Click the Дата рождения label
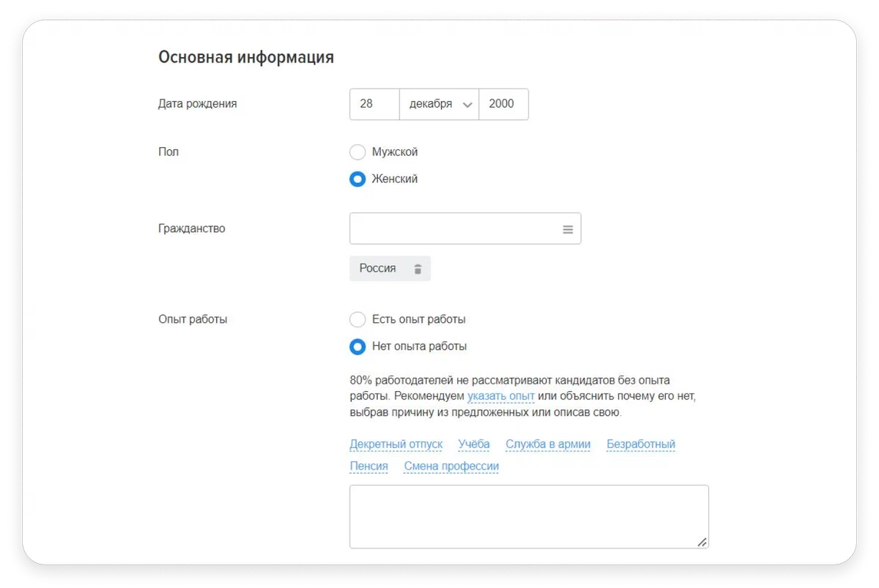The height and width of the screenshot is (588, 879). (198, 104)
